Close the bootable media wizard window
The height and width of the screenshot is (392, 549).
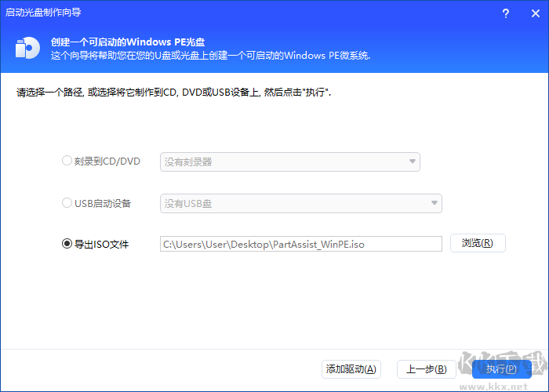pyautogui.click(x=536, y=13)
